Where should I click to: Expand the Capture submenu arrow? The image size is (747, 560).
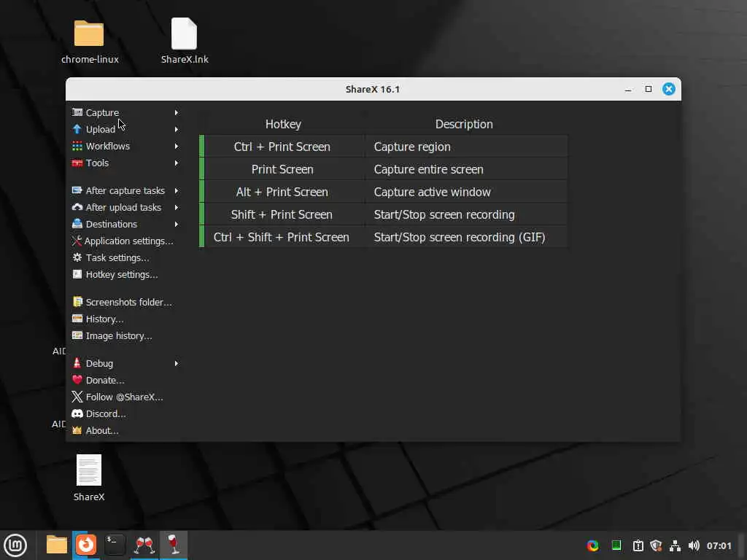177,112
